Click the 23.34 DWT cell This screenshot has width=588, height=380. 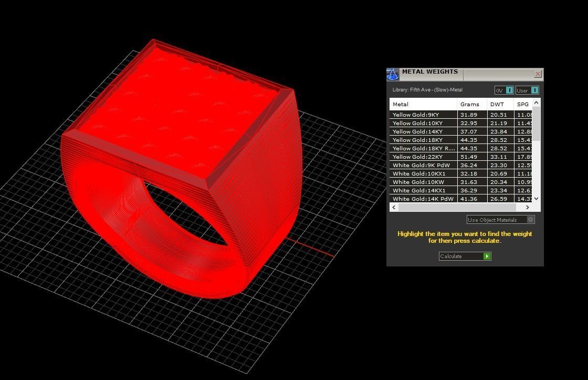coord(501,190)
